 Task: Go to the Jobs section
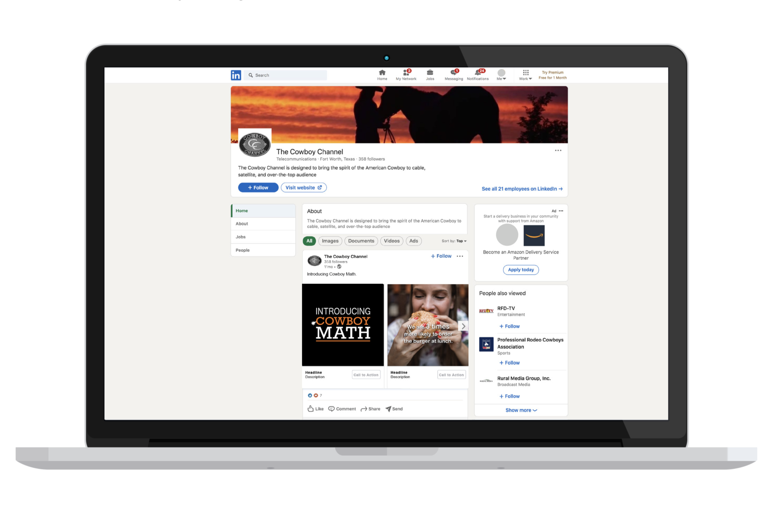click(430, 74)
